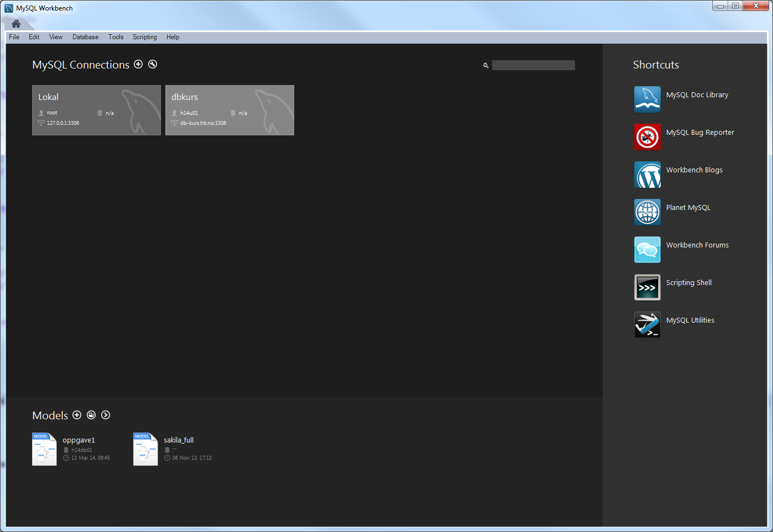Click the MySQL Utilities link text
Screen dimensions: 773x532
click(x=690, y=320)
